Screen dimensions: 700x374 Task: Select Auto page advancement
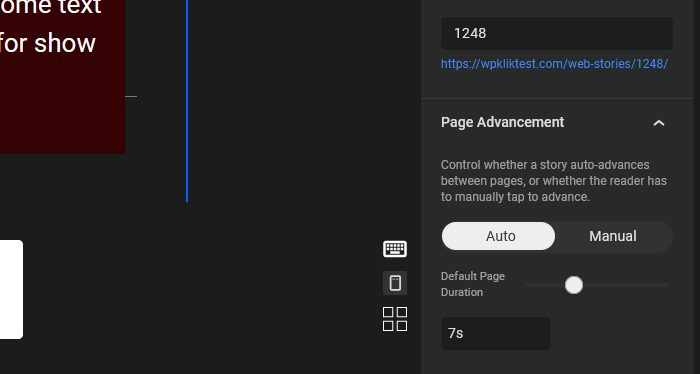click(498, 236)
